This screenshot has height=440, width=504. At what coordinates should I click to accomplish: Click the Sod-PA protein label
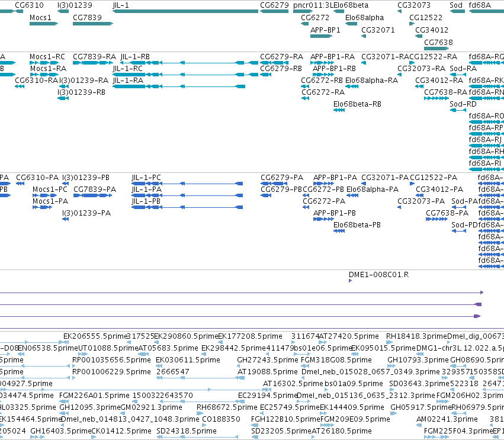pyautogui.click(x=465, y=201)
